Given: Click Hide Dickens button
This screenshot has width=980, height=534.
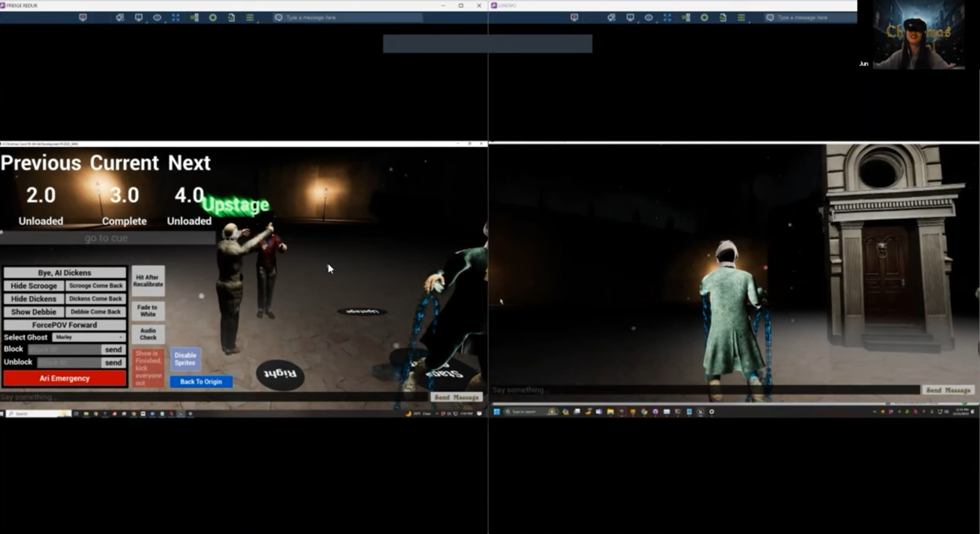Looking at the screenshot, I should pos(34,298).
